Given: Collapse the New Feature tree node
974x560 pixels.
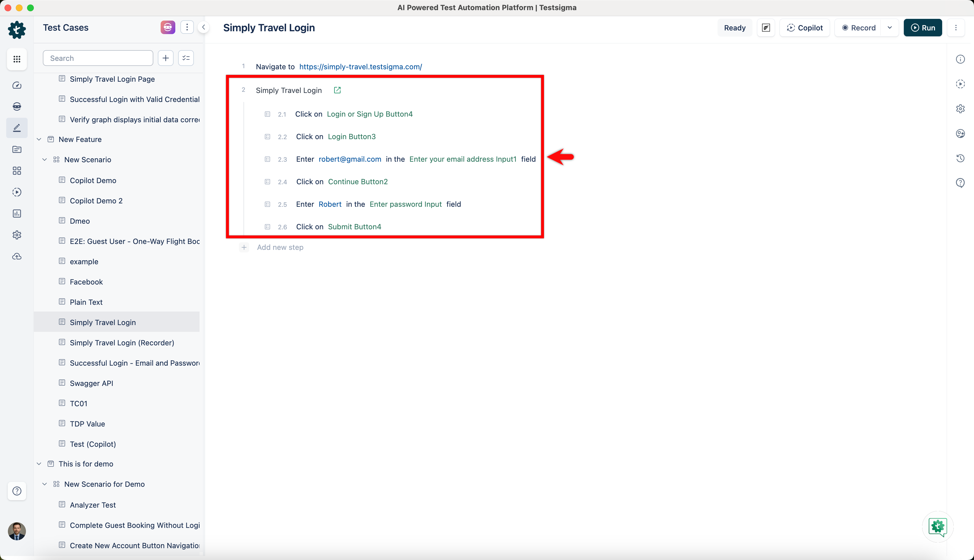Looking at the screenshot, I should [x=39, y=139].
